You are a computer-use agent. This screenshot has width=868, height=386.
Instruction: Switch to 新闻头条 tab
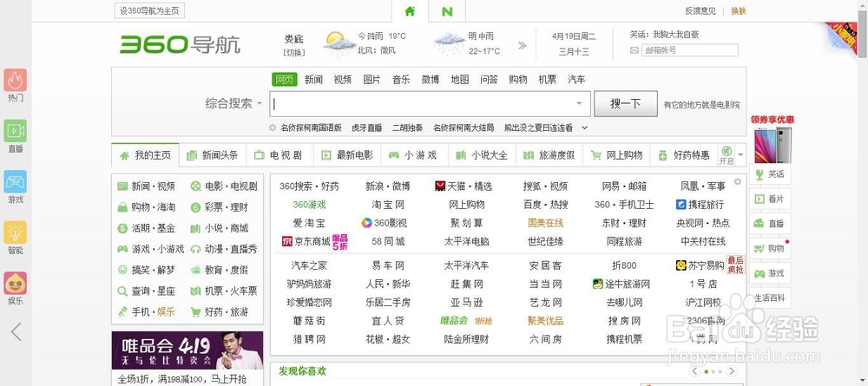click(x=213, y=155)
